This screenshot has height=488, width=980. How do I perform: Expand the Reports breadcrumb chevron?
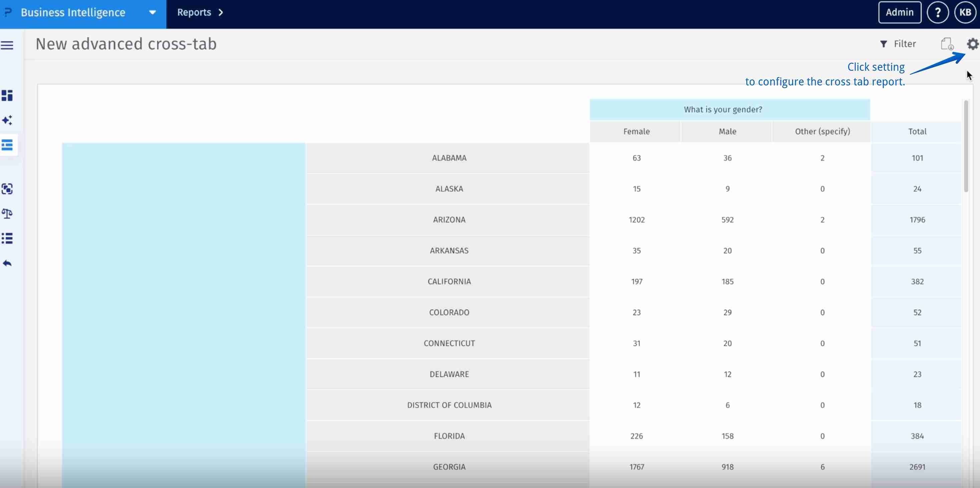pyautogui.click(x=221, y=13)
